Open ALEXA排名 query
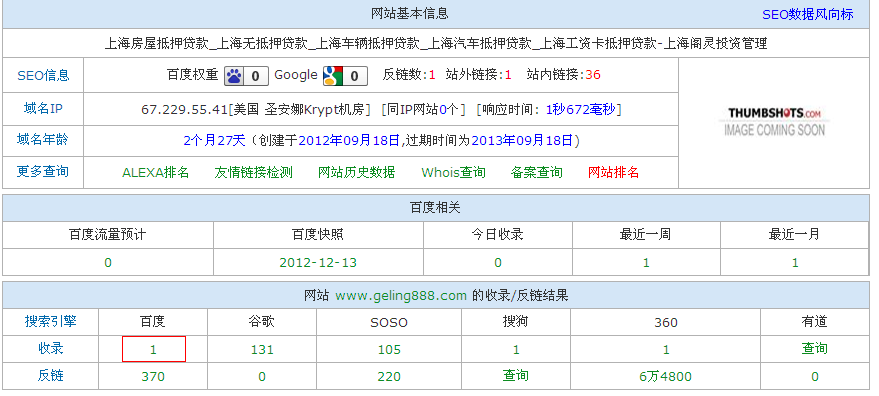This screenshot has height=396, width=879. point(155,172)
